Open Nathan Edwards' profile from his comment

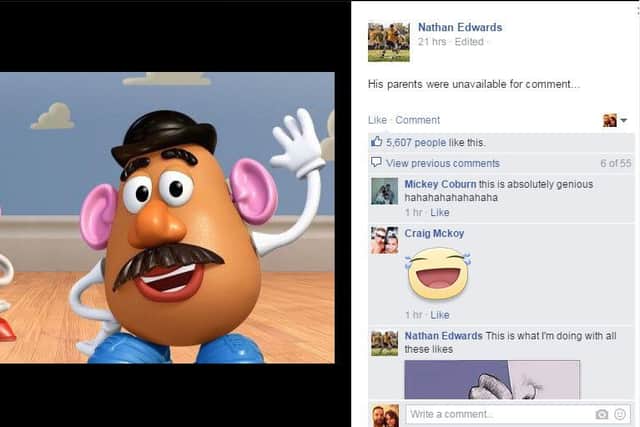click(443, 336)
